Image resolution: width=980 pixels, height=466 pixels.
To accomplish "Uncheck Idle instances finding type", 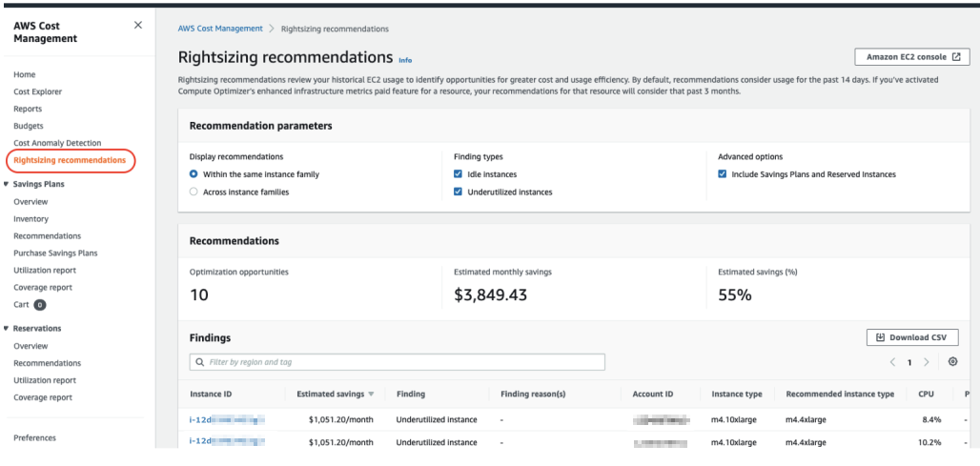I will point(459,174).
